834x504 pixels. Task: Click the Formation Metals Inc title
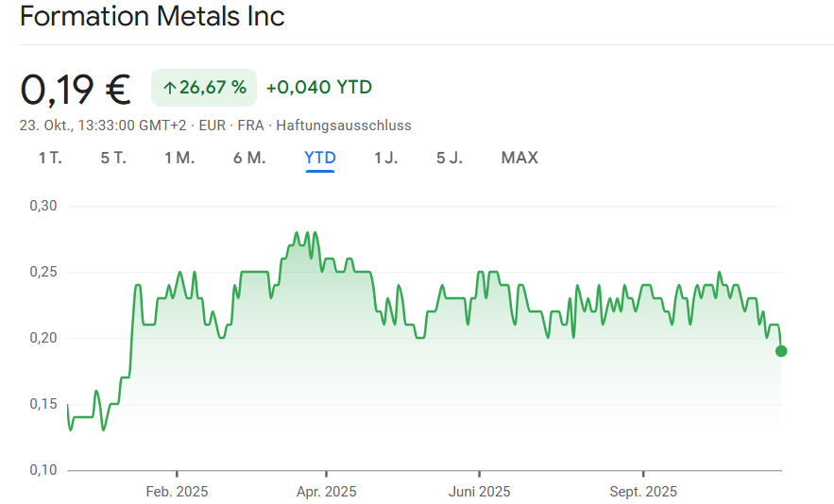152,17
